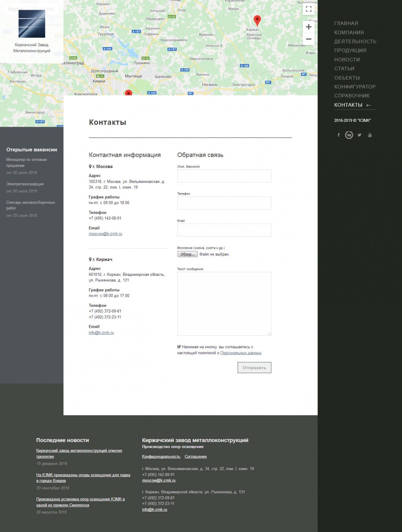Toggle fullscreen map view
Viewport: 402px width, 532px height.
(309, 9)
